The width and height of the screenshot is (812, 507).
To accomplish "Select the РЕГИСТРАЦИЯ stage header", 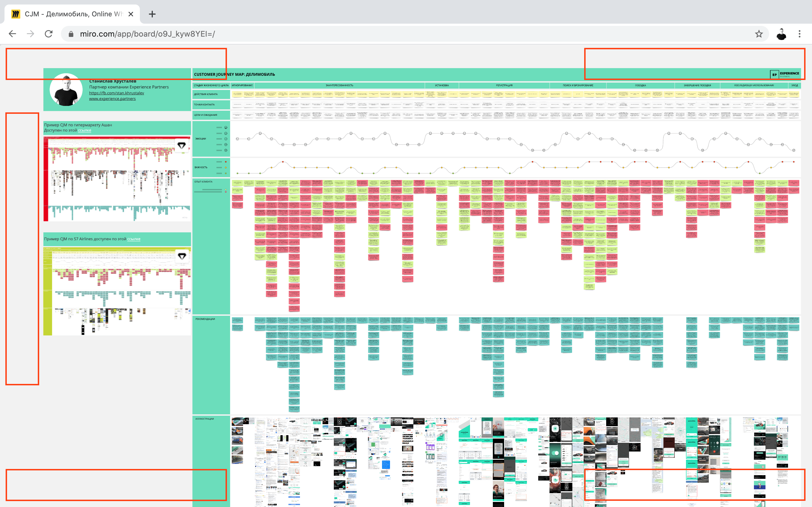I will [x=504, y=86].
